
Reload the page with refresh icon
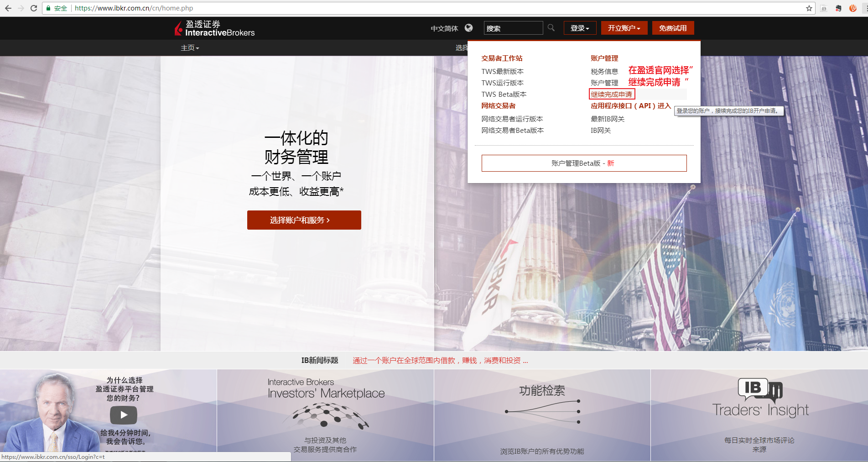coord(34,8)
